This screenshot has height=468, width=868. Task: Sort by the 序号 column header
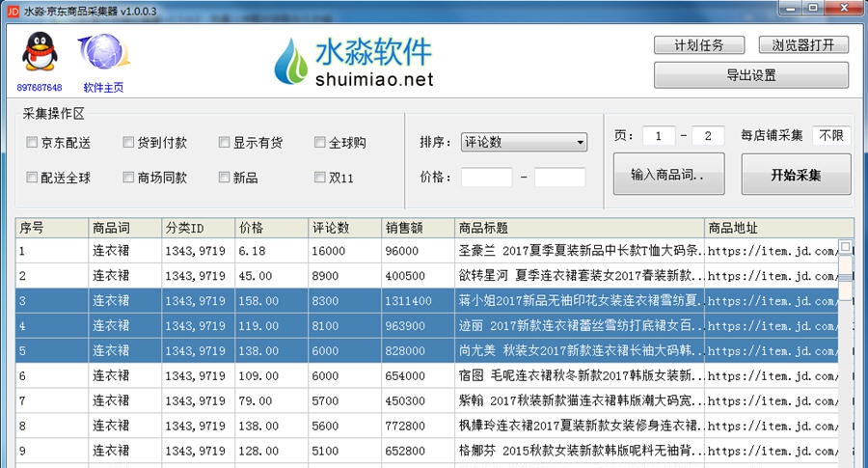coord(52,228)
